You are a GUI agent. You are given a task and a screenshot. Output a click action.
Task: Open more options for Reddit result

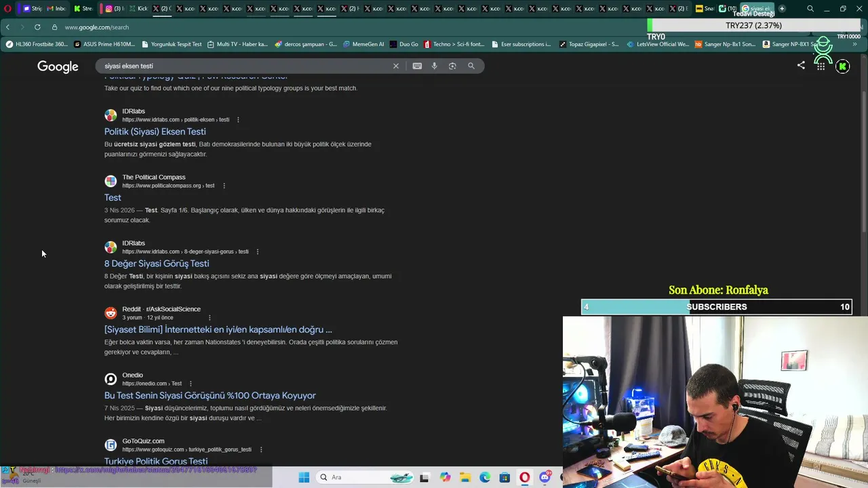pyautogui.click(x=210, y=318)
